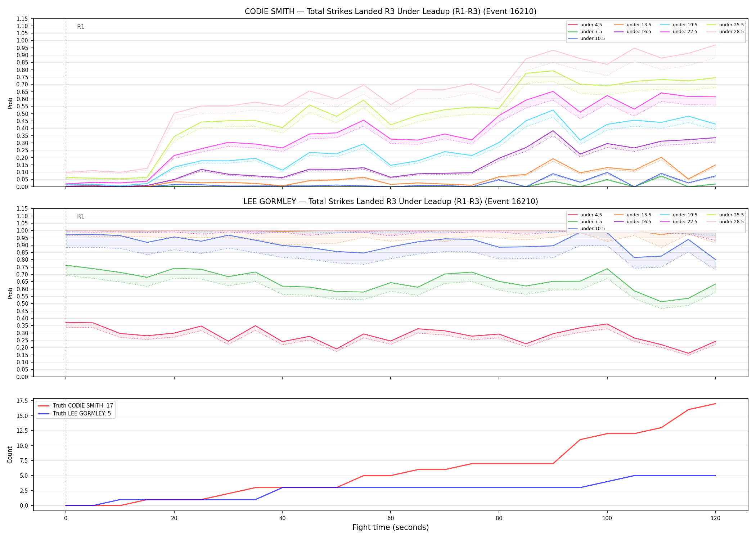The width and height of the screenshot is (756, 540).
Task: Click x-axis tick label '40'
Action: click(282, 518)
